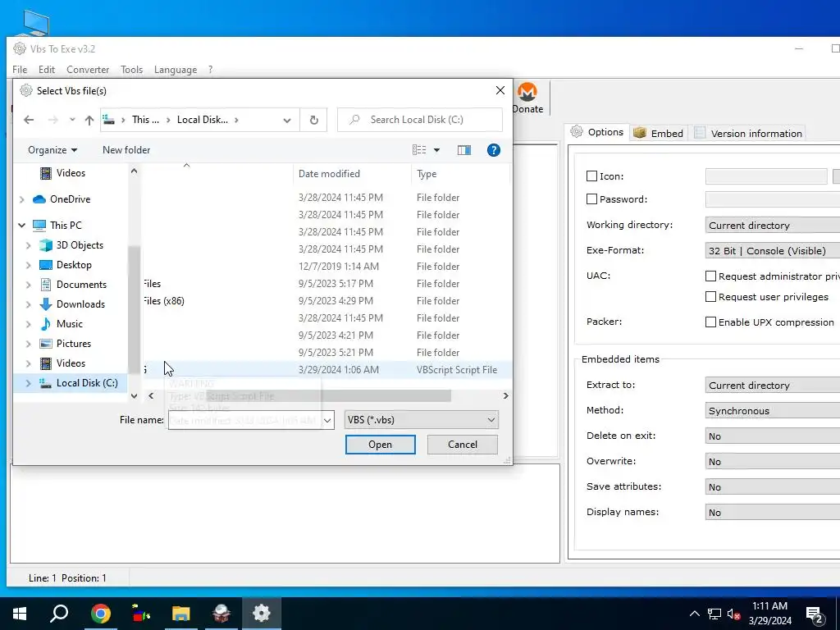This screenshot has height=630, width=840.
Task: Expand address bar history dropdown
Action: pyautogui.click(x=287, y=120)
